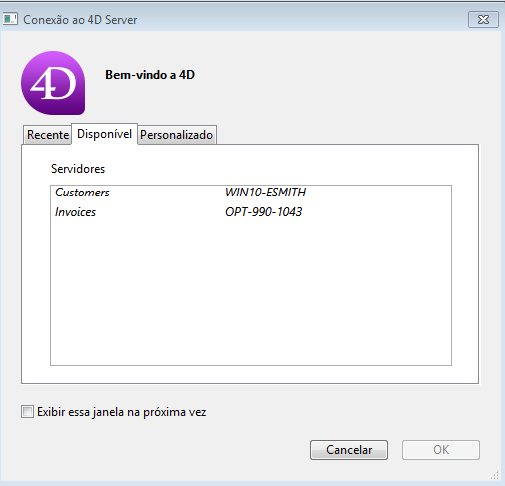Image resolution: width=505 pixels, height=486 pixels.
Task: Open the Personalizado tab
Action: point(177,135)
